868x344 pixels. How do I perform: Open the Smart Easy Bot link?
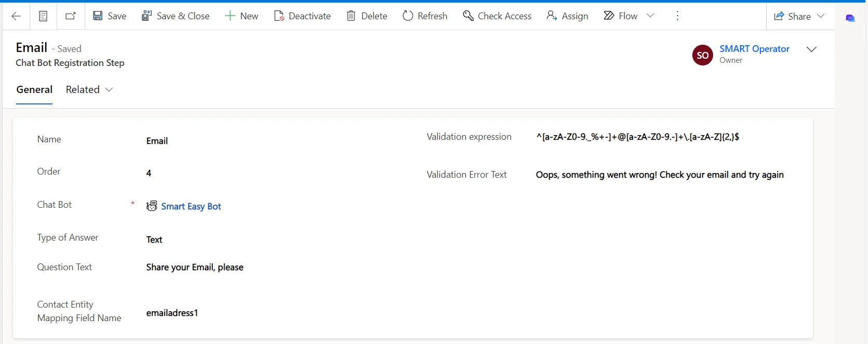[x=191, y=206]
